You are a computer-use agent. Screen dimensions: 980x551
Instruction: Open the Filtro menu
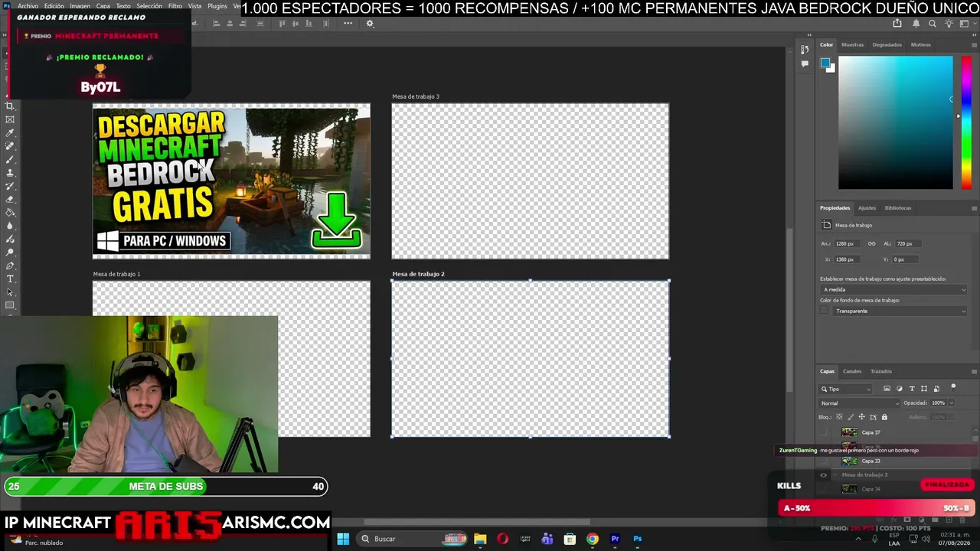pos(175,6)
